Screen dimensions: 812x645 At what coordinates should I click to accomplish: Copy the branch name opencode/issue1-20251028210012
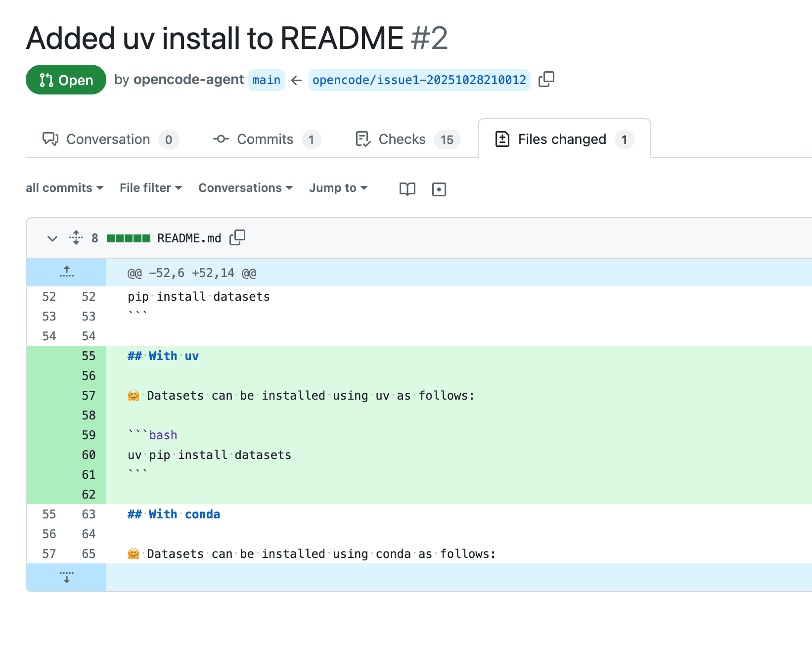coord(546,79)
